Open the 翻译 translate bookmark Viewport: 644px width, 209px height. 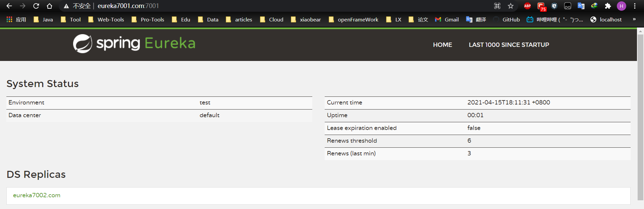tap(476, 19)
